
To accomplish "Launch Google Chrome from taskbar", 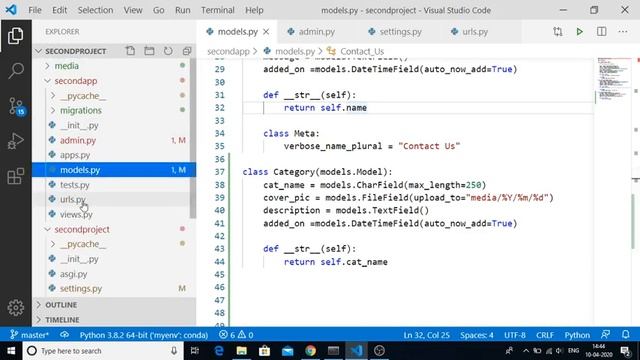I will tap(310, 351).
